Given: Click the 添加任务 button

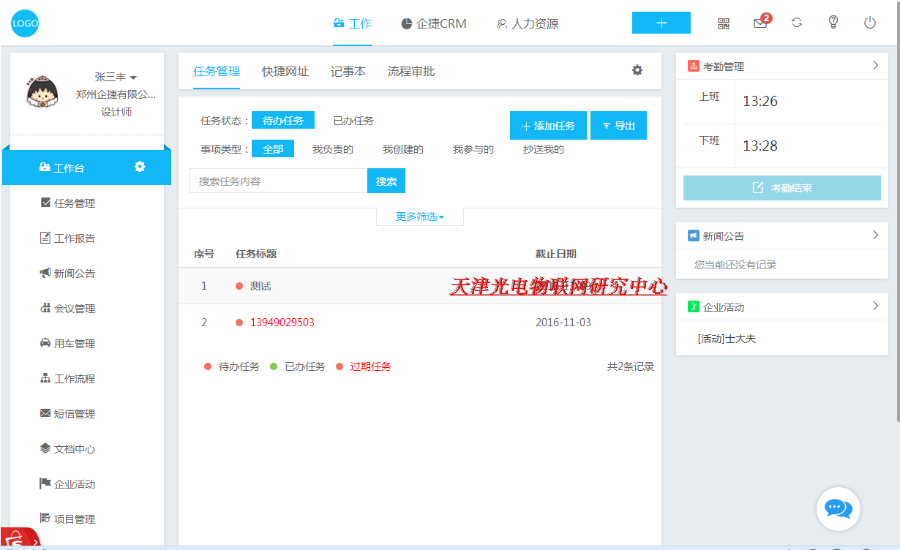Looking at the screenshot, I should tap(548, 126).
